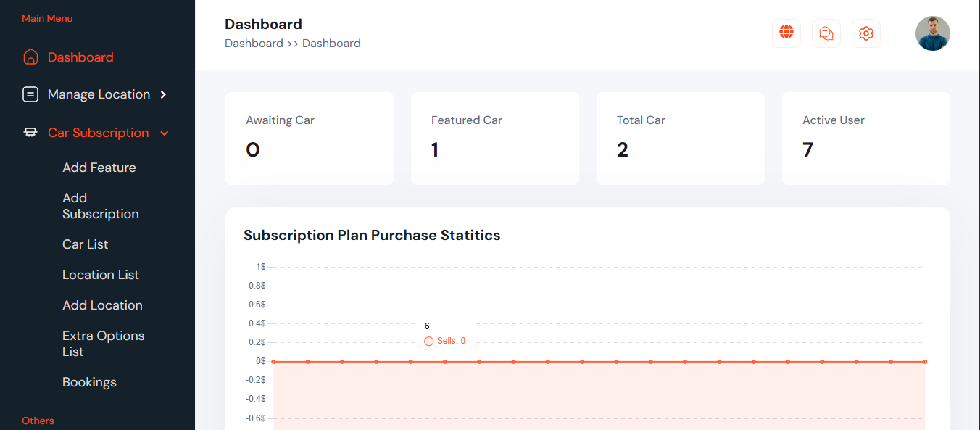Click the Dashboard breadcrumb link
Viewport: 980px width, 430px height.
[x=254, y=43]
